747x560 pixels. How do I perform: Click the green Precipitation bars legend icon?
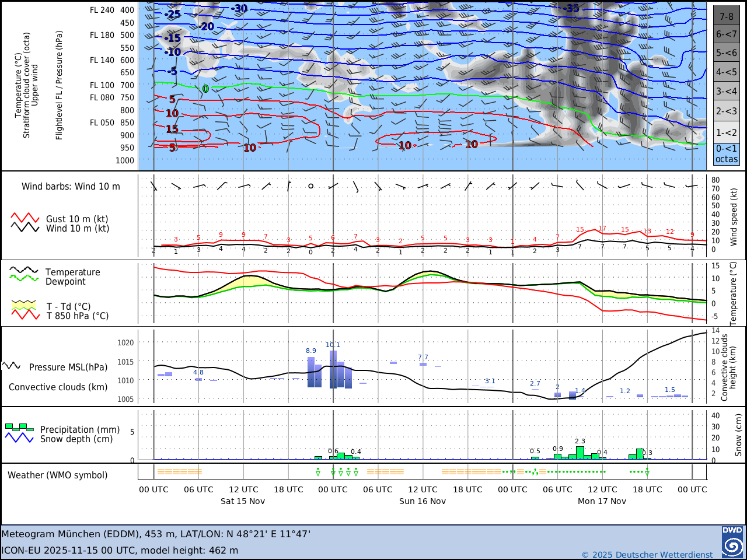pyautogui.click(x=19, y=427)
